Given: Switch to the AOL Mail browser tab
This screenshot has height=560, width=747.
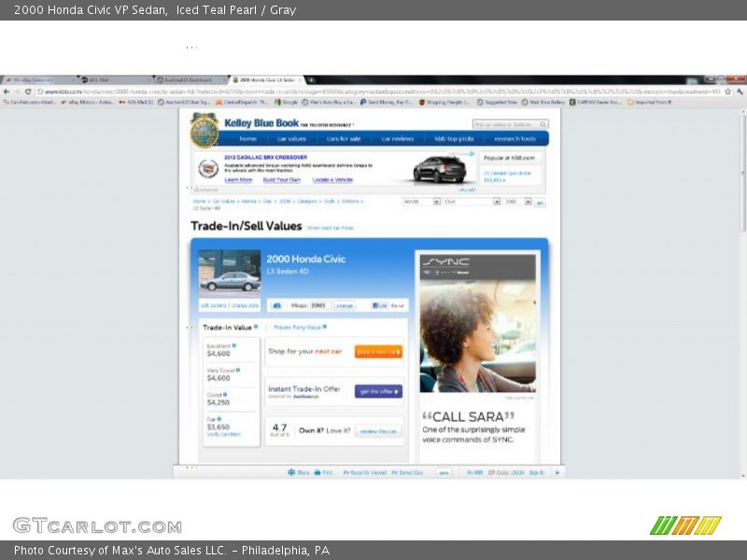Looking at the screenshot, I should 117,80.
